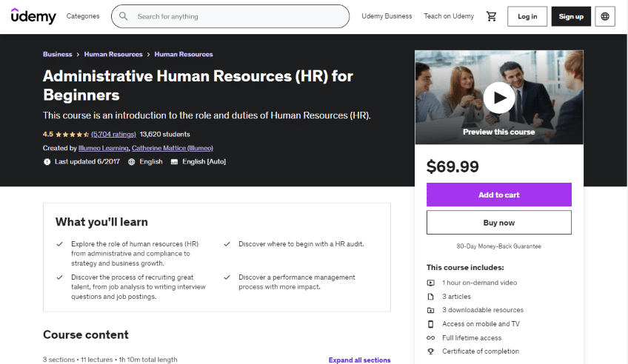Viewport: 628px width, 364px height.
Task: Click '13,620 students' text
Action: pyautogui.click(x=164, y=135)
